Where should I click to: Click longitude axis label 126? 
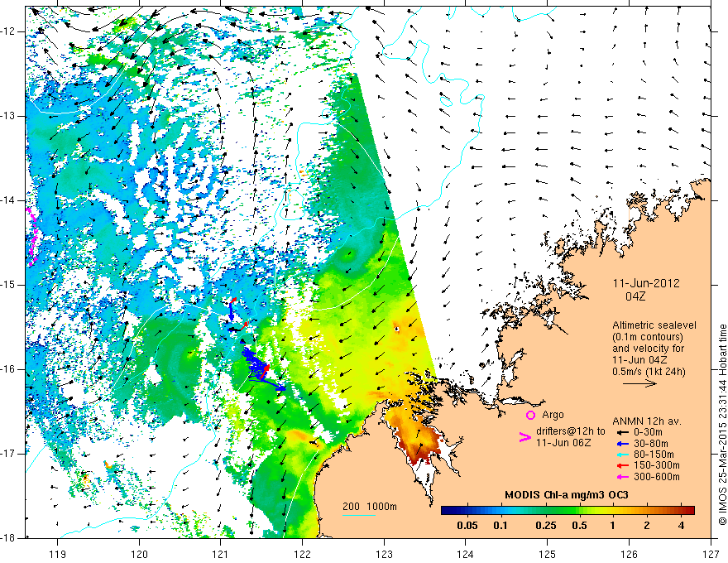pyautogui.click(x=629, y=554)
